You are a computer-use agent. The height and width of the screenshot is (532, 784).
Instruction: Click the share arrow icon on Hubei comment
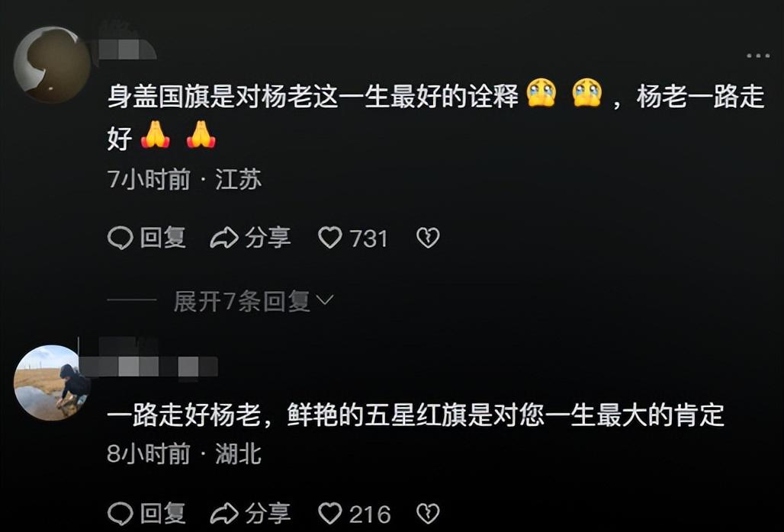(224, 514)
